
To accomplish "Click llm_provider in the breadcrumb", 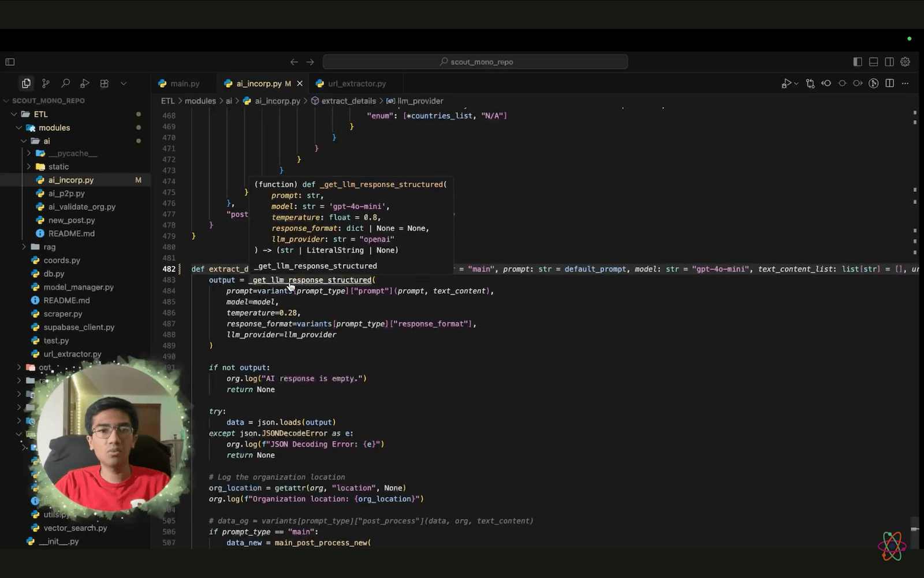I will coord(420,101).
